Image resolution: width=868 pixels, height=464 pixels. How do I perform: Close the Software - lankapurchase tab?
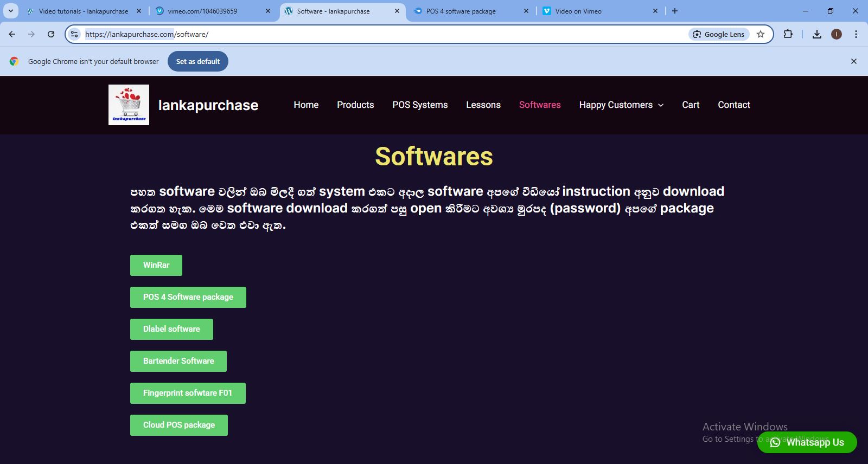[397, 11]
